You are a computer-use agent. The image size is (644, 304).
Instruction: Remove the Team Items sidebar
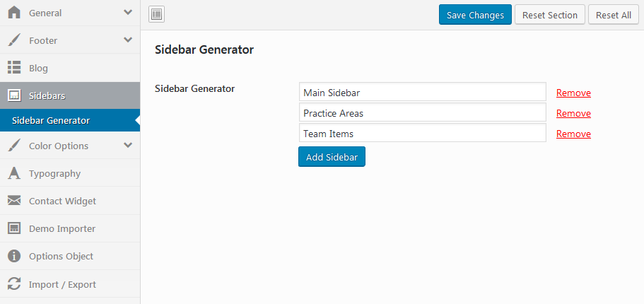coord(573,134)
